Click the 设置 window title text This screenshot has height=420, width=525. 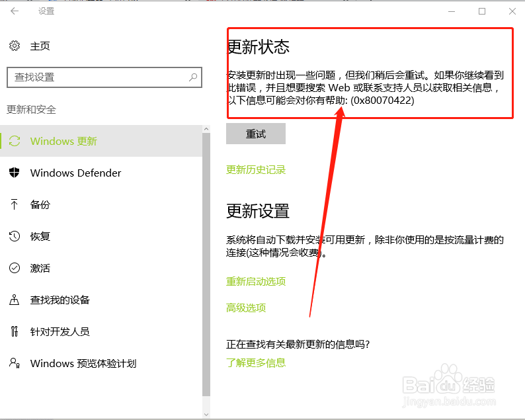46,11
